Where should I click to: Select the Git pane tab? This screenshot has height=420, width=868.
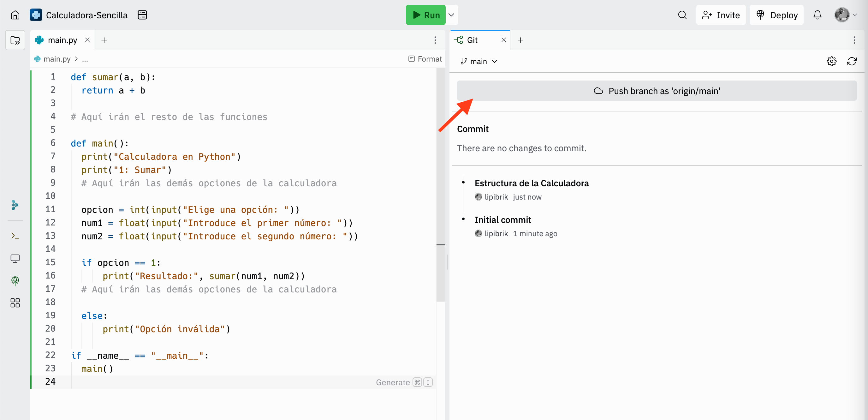(472, 40)
